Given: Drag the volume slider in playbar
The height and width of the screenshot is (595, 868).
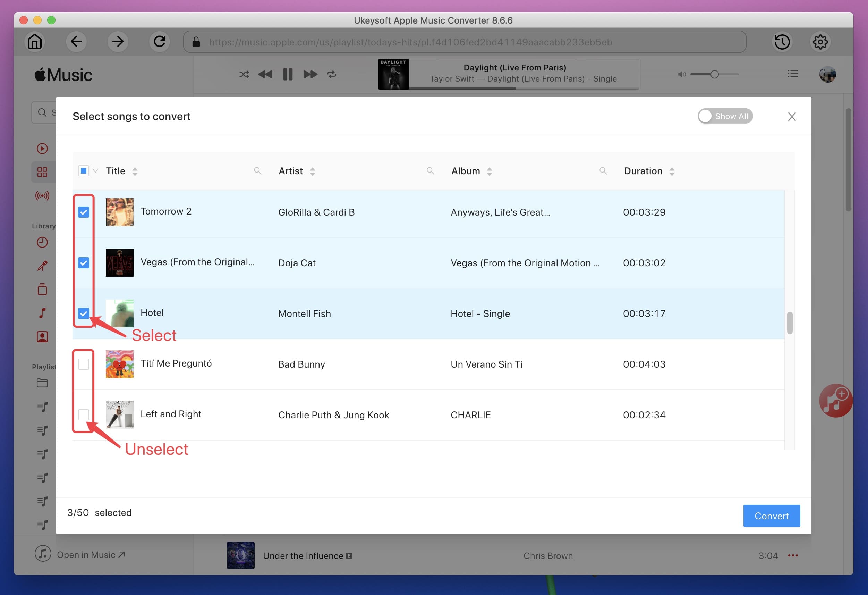Looking at the screenshot, I should click(714, 74).
